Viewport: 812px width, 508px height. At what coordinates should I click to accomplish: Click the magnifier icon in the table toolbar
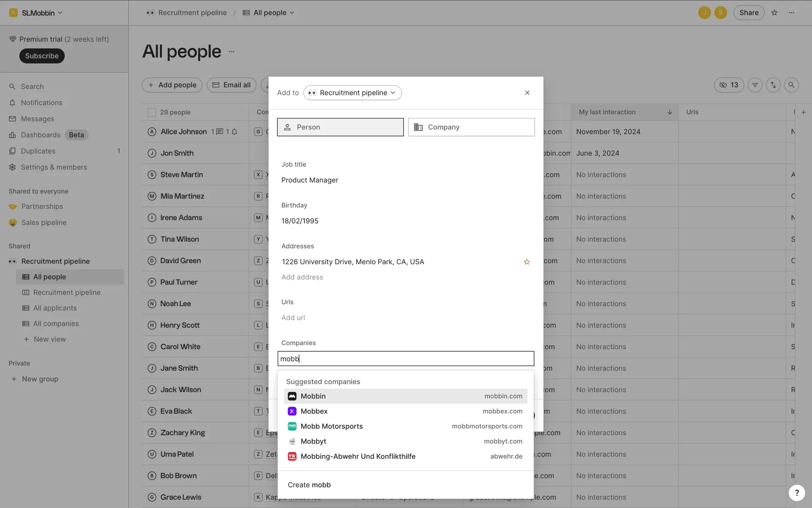pos(791,85)
